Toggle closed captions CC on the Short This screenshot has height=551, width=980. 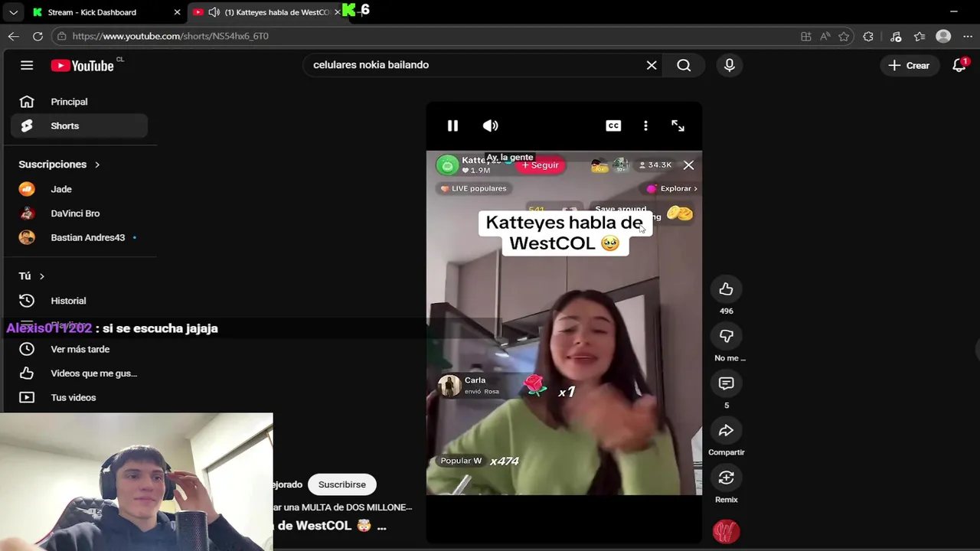point(613,126)
